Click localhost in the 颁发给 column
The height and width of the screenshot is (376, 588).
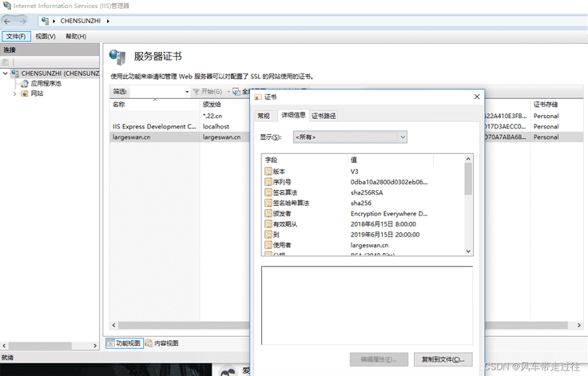click(216, 126)
